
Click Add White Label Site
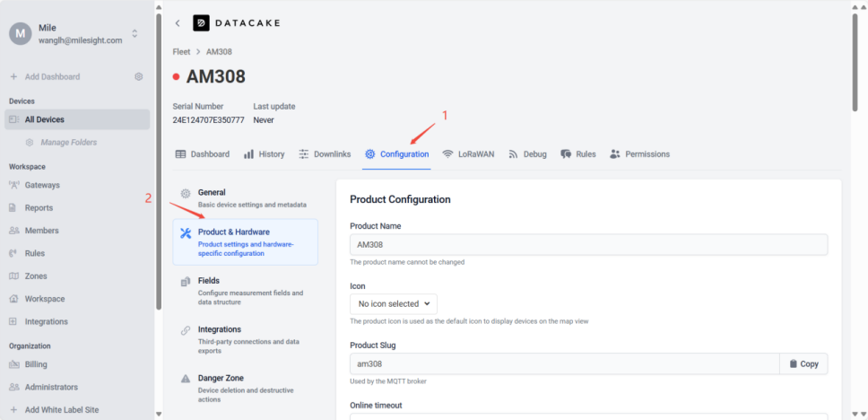coord(62,410)
